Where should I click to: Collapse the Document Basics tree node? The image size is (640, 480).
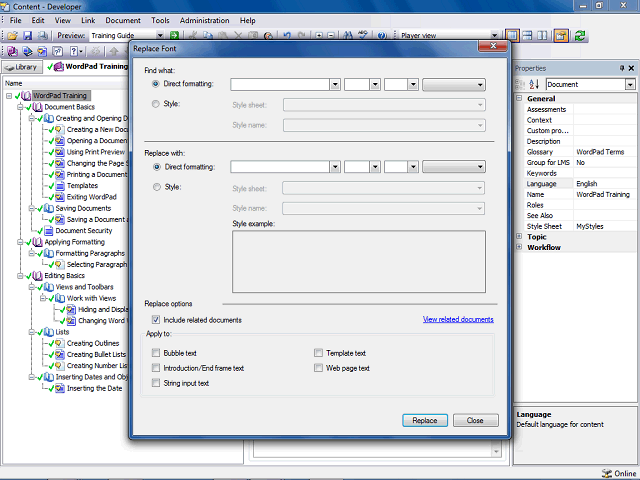tap(20, 107)
